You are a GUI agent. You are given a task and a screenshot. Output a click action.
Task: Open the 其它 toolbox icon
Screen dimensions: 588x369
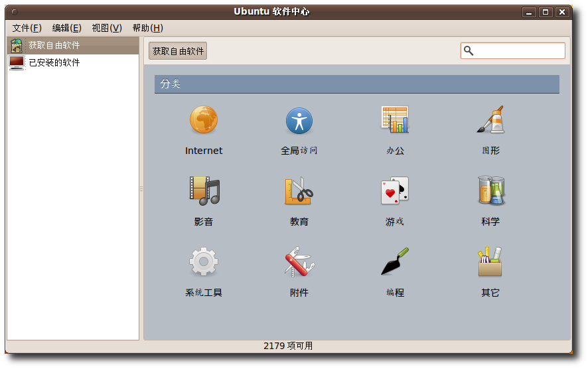click(490, 261)
